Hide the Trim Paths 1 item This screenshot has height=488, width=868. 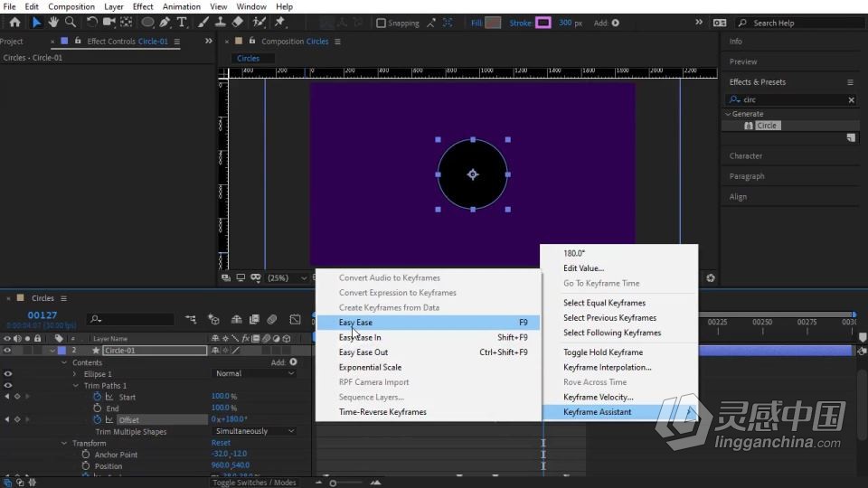click(8, 385)
